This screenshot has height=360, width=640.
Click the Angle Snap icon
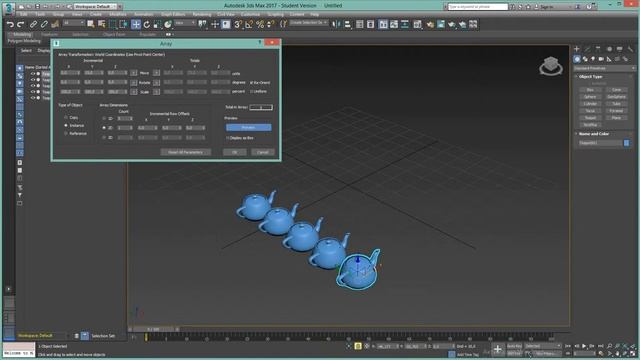tap(249, 24)
